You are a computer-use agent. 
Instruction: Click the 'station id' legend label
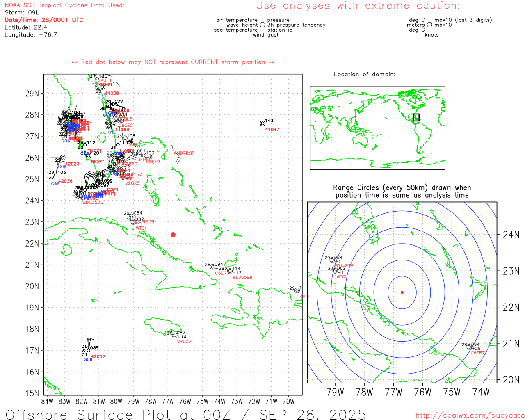(x=280, y=30)
